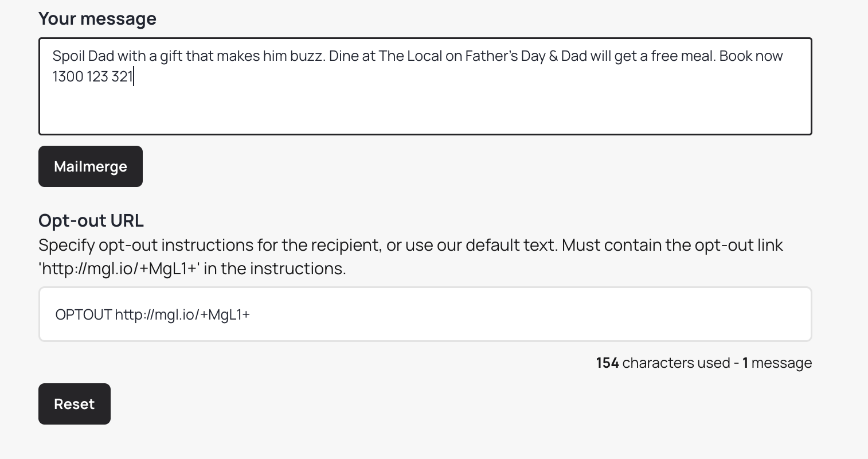Screen dimensions: 868x459
Task: Click the phone number 1300 123 321
Action: point(92,76)
